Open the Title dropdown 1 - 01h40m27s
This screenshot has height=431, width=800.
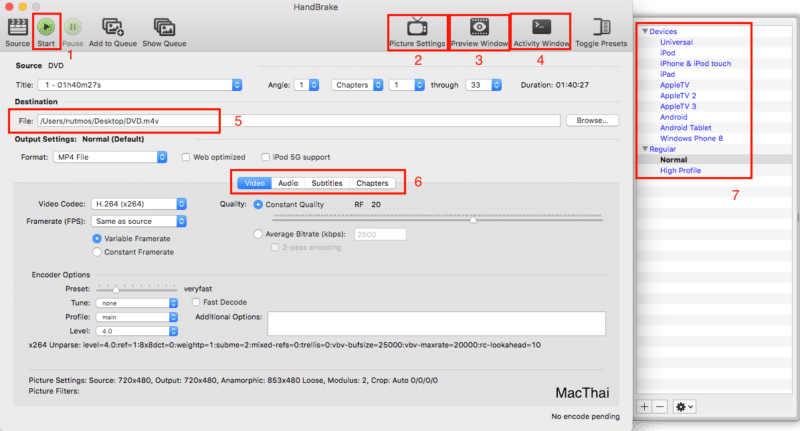(x=140, y=85)
